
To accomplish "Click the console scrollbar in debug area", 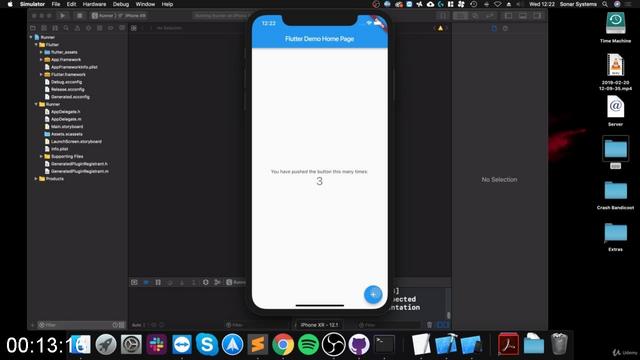I will [449, 316].
